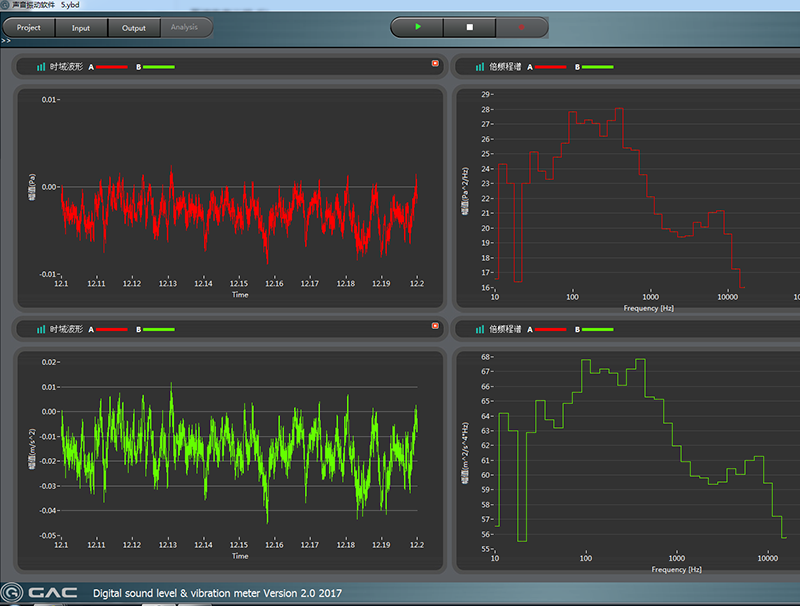Image resolution: width=800 pixels, height=606 pixels.
Task: Click the 0.02 value on green waveform amplitude axis
Action: click(48, 362)
